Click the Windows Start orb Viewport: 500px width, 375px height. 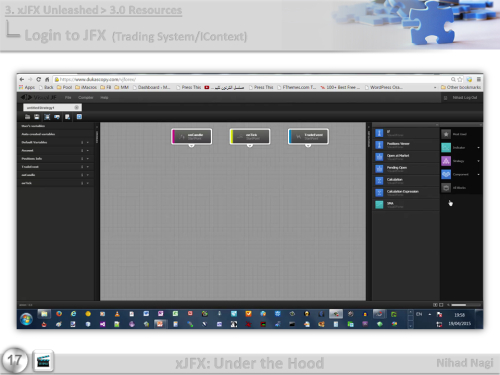pyautogui.click(x=26, y=319)
